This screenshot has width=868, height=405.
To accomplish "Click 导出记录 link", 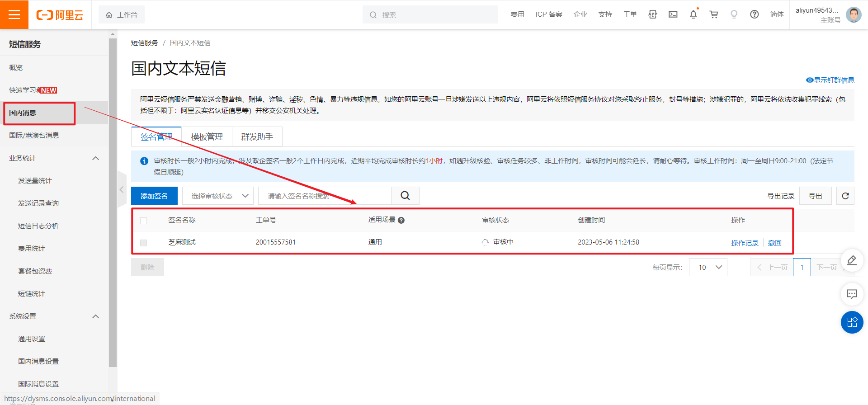I will pos(781,196).
